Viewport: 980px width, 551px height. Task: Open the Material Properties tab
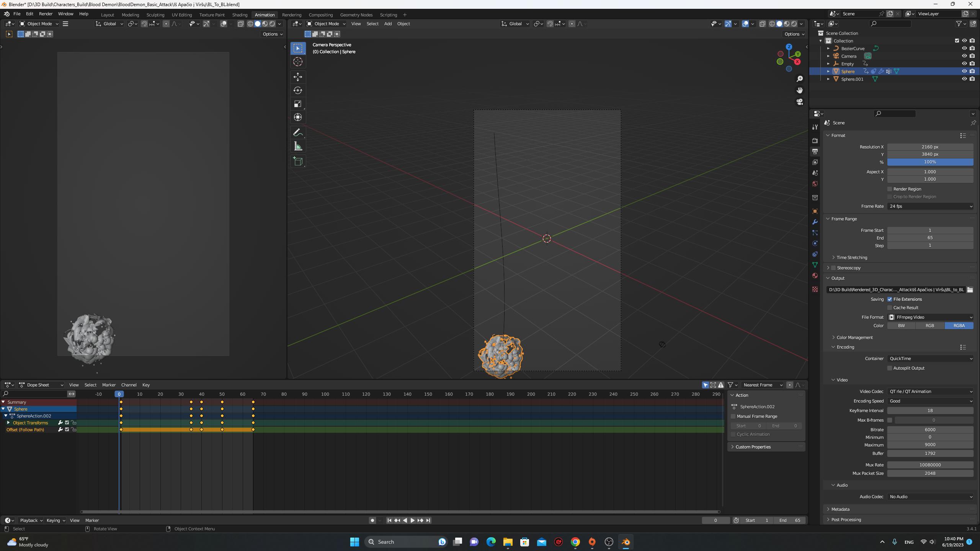[x=815, y=275]
